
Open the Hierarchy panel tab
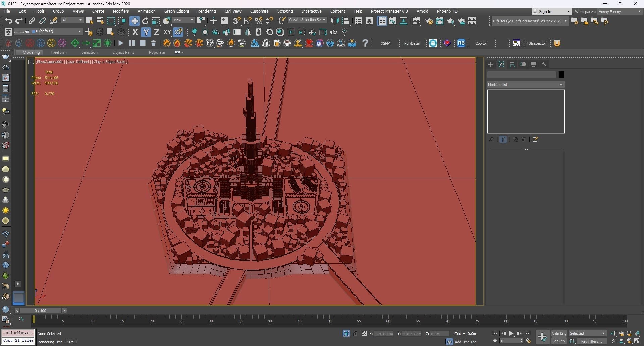(512, 64)
